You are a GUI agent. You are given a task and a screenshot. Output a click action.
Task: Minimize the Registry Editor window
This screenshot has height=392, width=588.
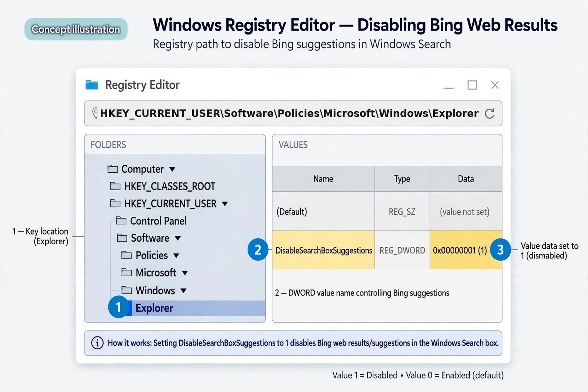tap(448, 88)
